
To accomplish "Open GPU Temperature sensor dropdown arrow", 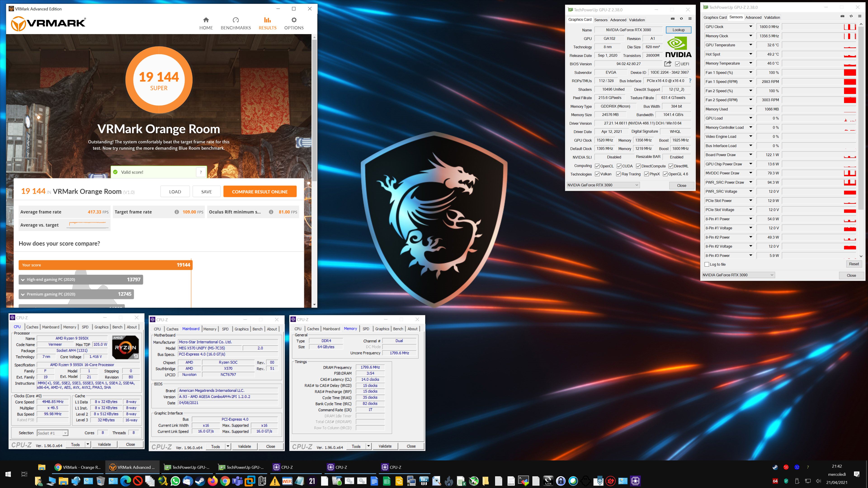I will pyautogui.click(x=750, y=45).
